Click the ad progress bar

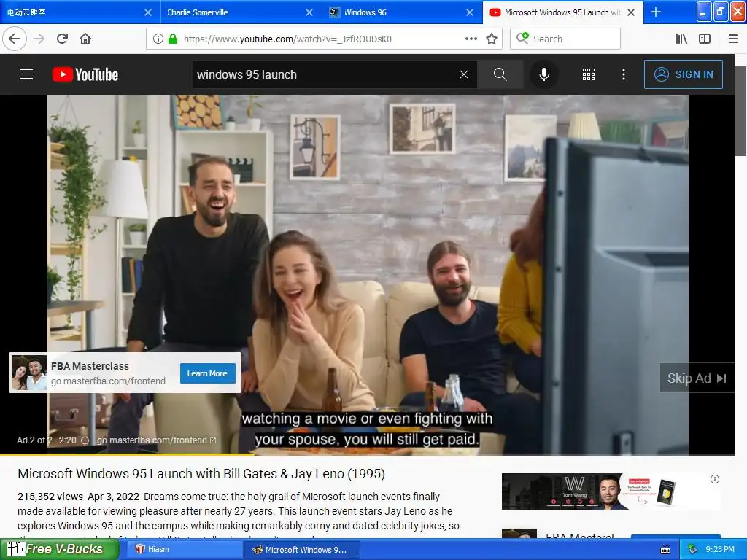coord(367,454)
